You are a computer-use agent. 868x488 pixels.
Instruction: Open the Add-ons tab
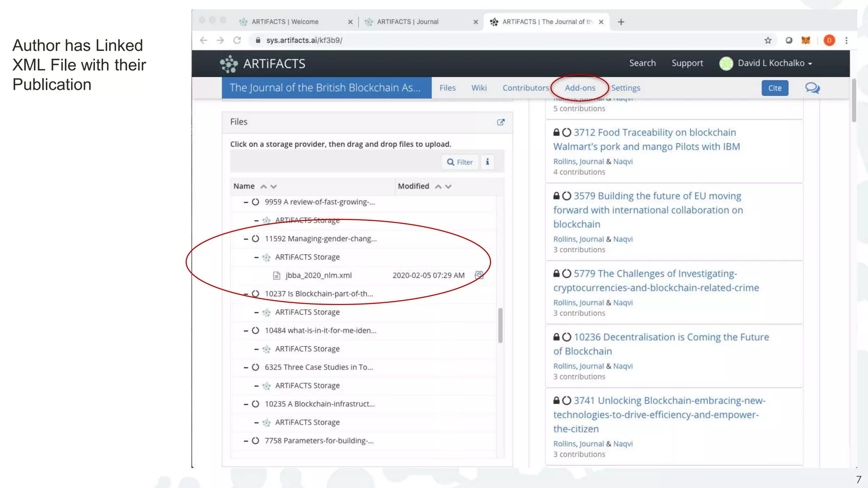click(x=580, y=88)
